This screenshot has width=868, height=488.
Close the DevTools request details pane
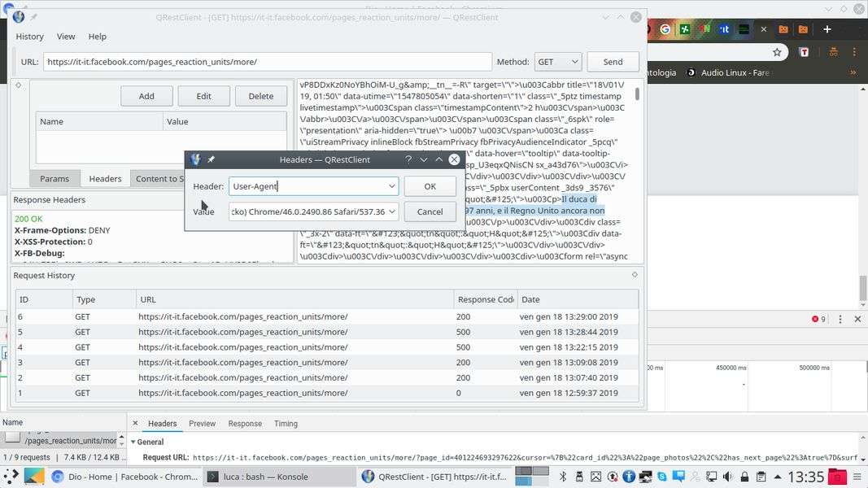pos(135,423)
